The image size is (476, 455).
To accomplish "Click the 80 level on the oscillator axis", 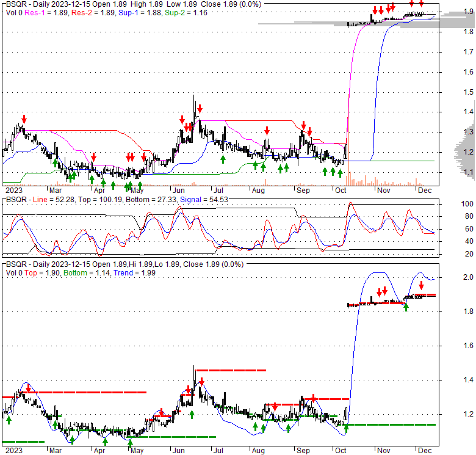I will point(469,216).
